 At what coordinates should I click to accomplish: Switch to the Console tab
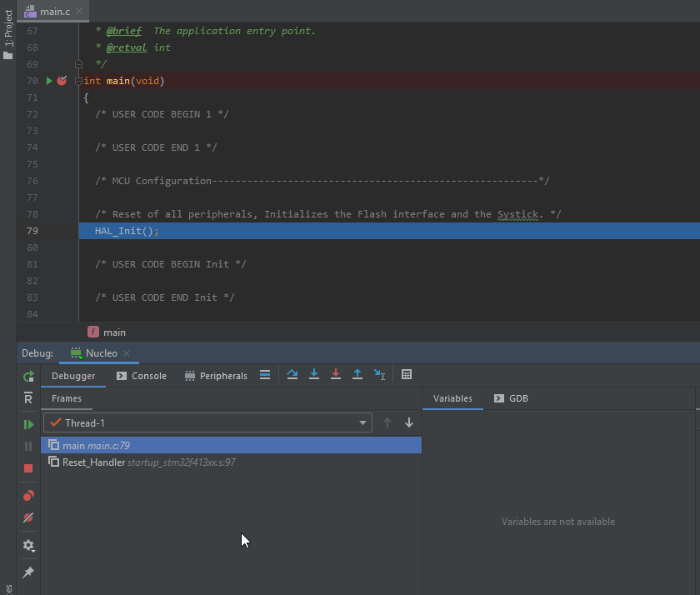coord(142,376)
